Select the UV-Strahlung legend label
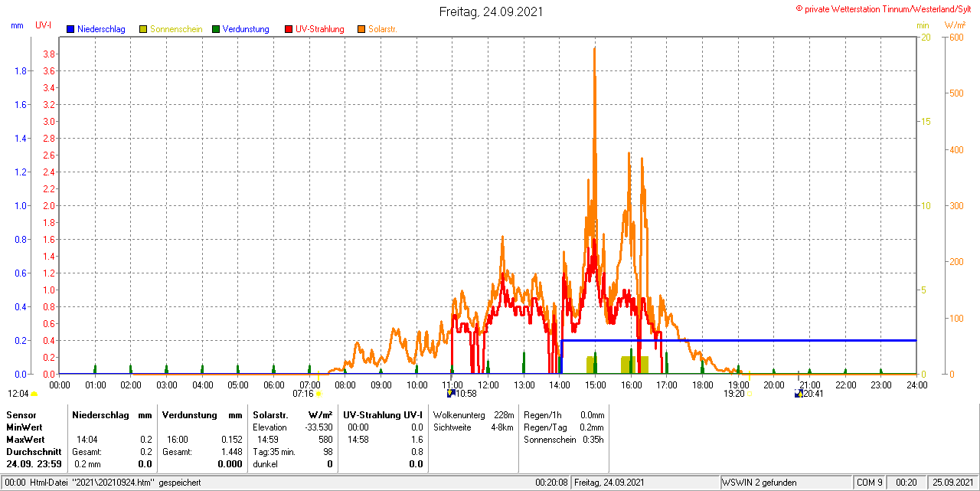The height and width of the screenshot is (491, 980). (x=320, y=29)
